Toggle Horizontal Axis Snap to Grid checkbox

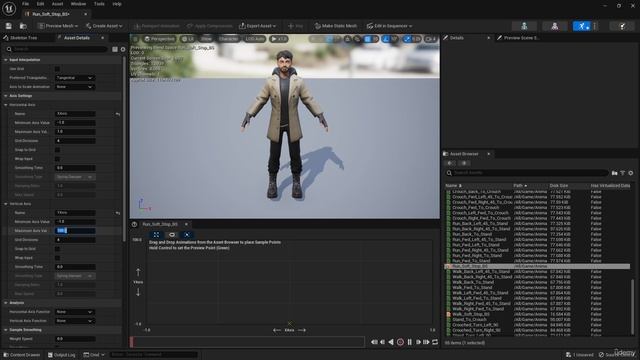click(x=57, y=150)
